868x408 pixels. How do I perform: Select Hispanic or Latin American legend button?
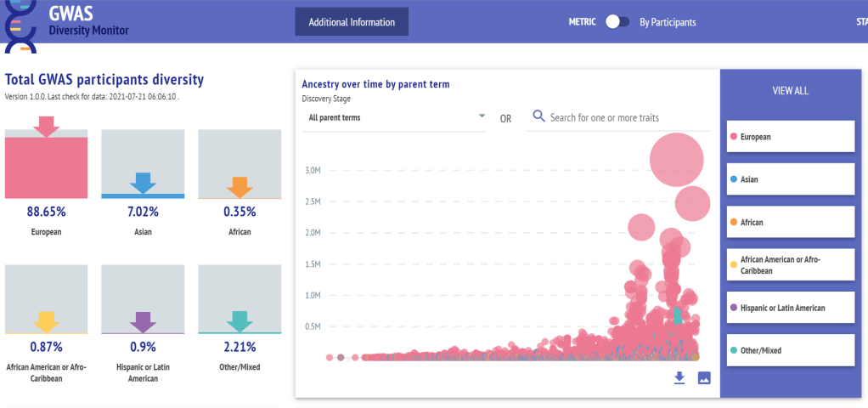790,308
